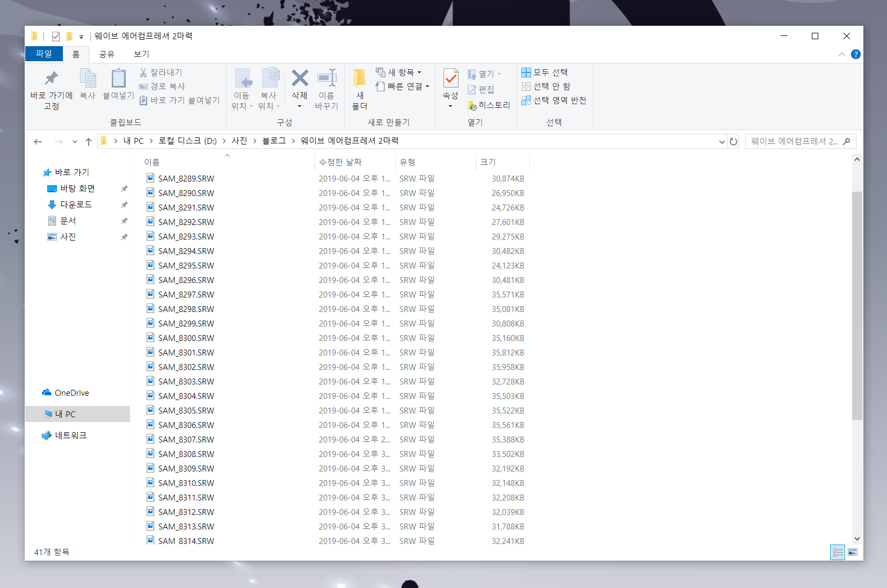Go up one folder with the up arrow

(89, 142)
